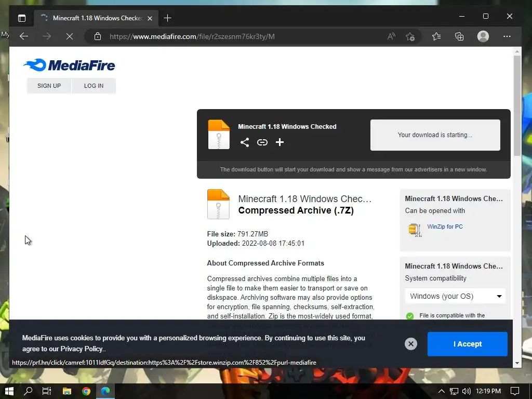This screenshot has height=399, width=532.
Task: Open a new browser tab
Action: [167, 18]
